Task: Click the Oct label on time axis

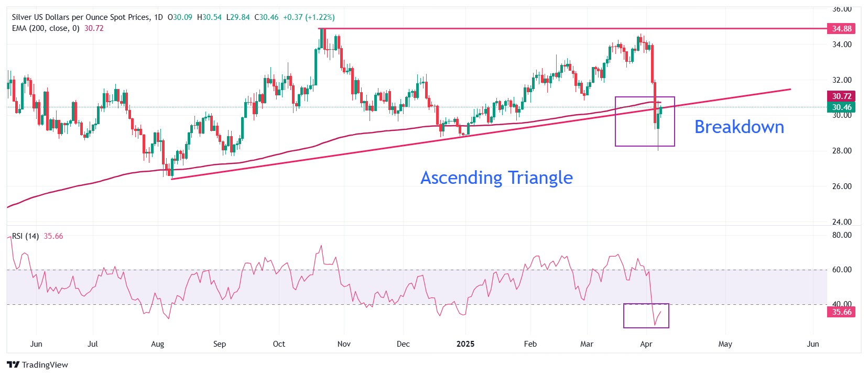Action: click(x=279, y=344)
